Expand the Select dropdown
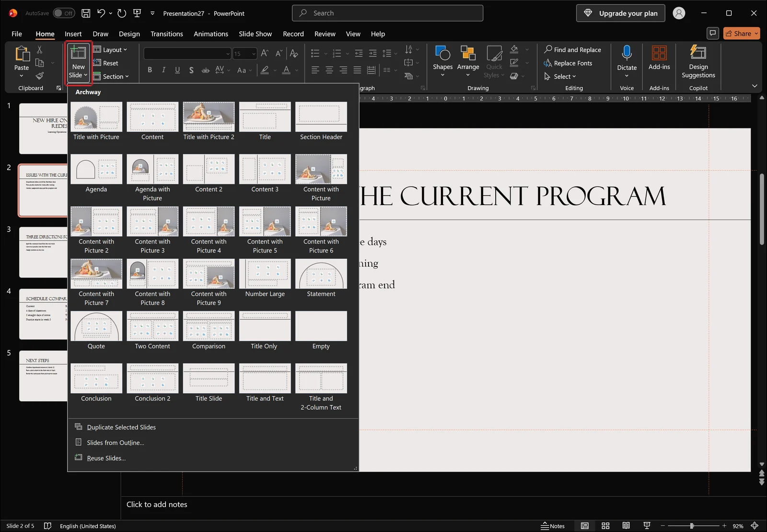Screen dimensions: 767x532 (560, 77)
